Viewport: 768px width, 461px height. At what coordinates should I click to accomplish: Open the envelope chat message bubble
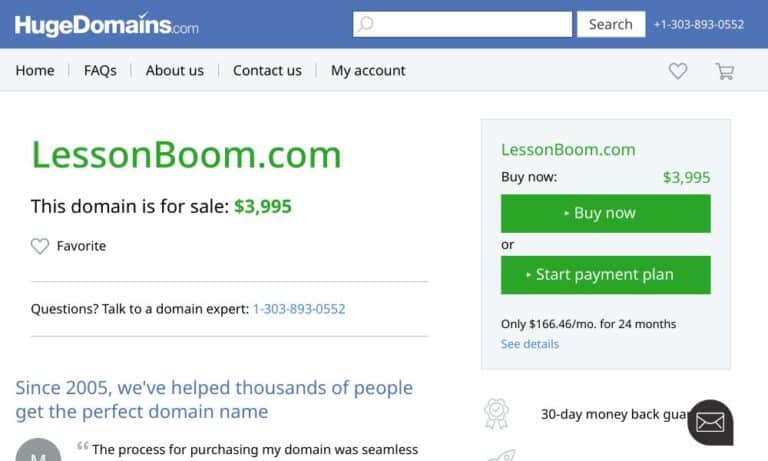[710, 422]
